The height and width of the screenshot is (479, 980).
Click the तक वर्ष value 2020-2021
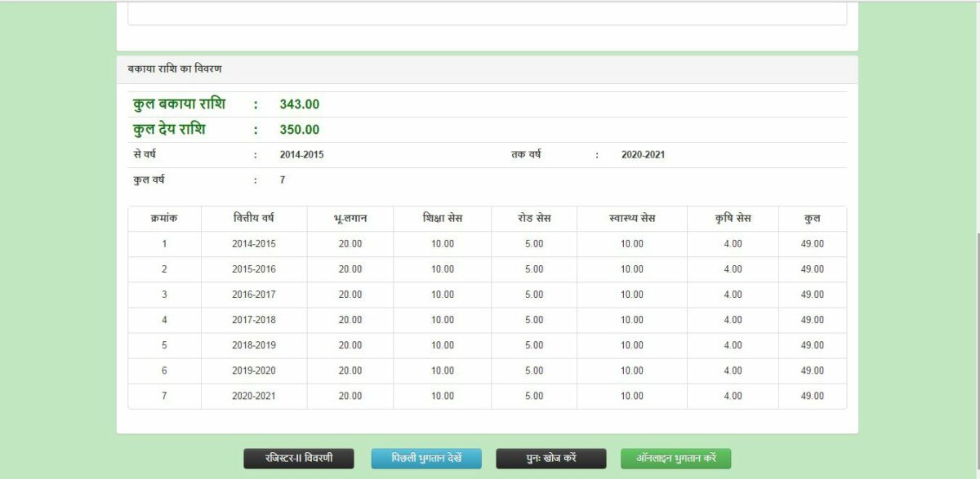644,154
